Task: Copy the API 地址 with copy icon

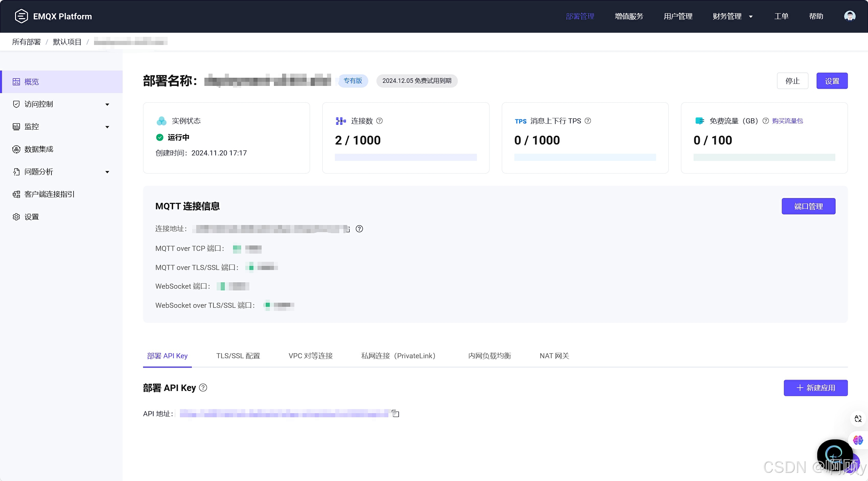Action: click(x=396, y=414)
